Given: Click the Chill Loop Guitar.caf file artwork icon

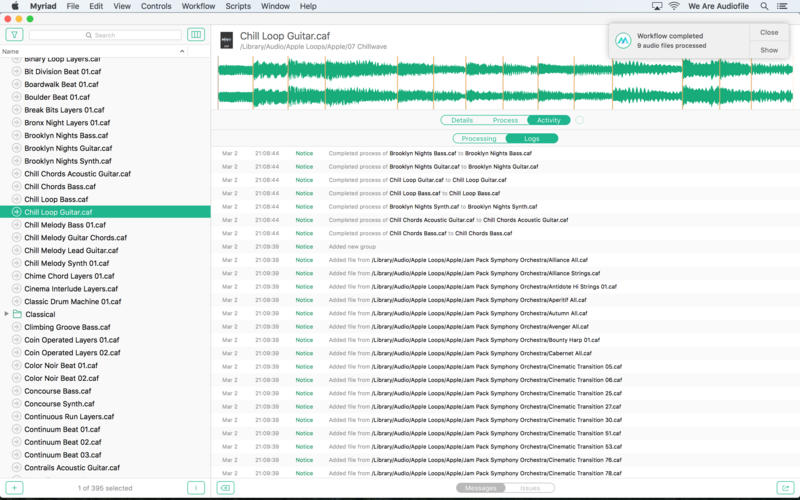Looking at the screenshot, I should [x=227, y=40].
